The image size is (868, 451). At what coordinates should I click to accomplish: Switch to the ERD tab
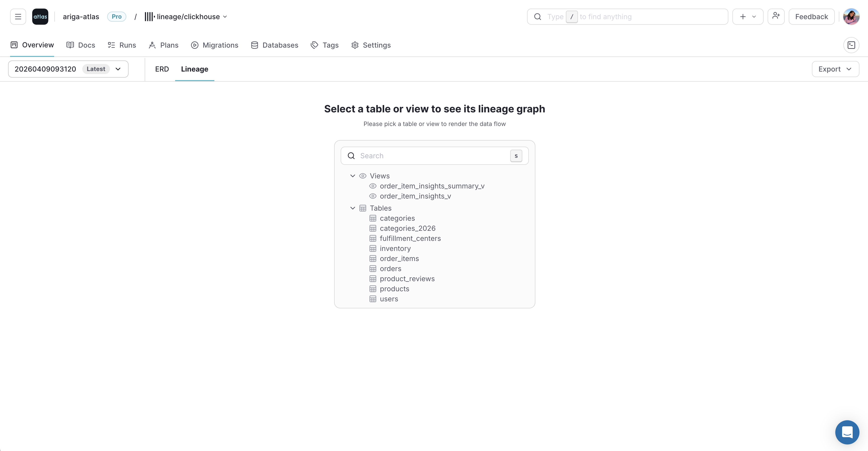tap(162, 69)
